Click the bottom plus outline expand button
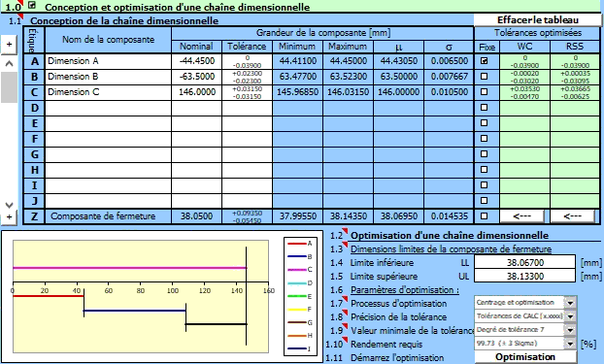 10,216
